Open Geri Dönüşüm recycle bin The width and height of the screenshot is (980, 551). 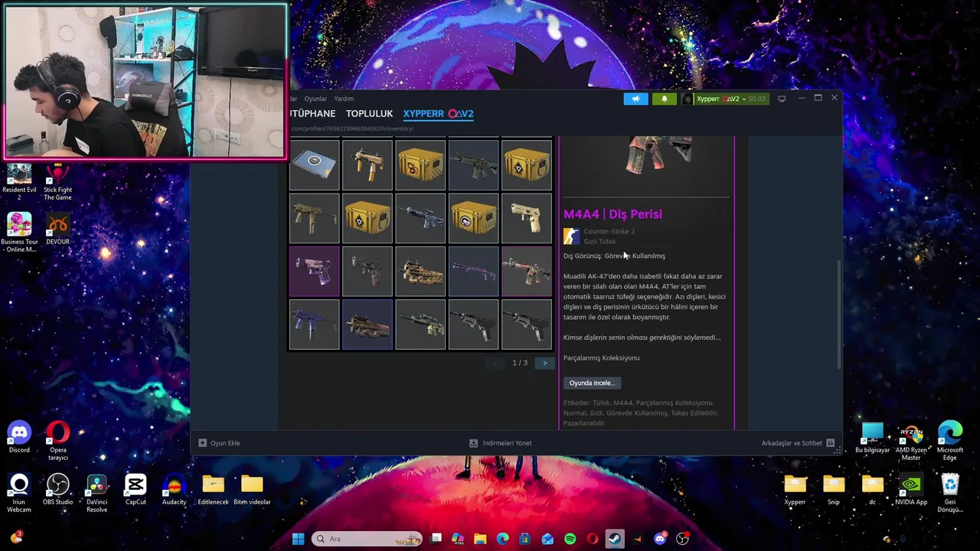pyautogui.click(x=950, y=494)
